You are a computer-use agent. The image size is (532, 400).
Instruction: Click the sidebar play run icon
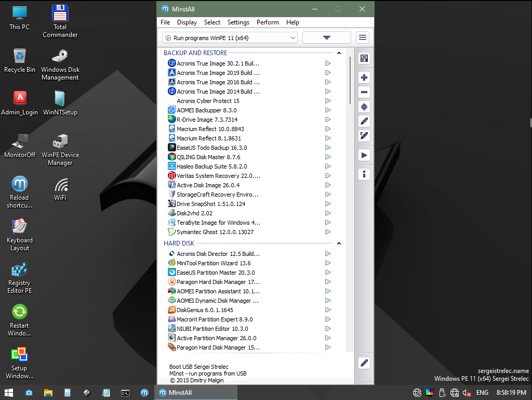[x=364, y=155]
